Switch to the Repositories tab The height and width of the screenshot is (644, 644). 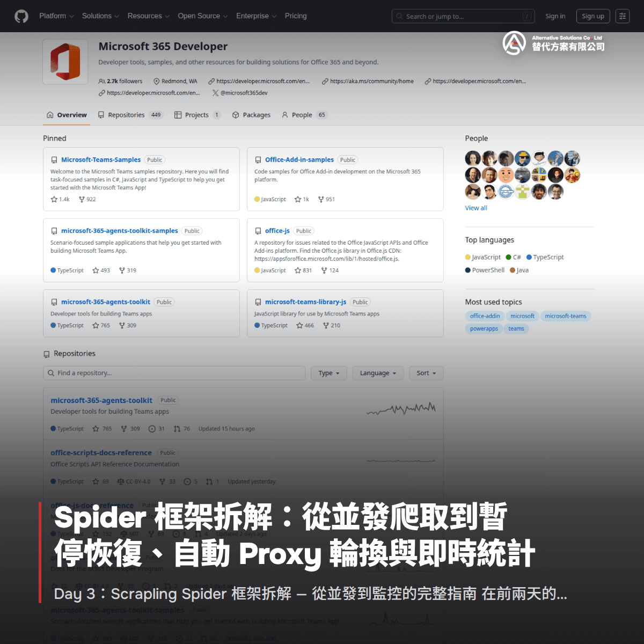coord(130,115)
